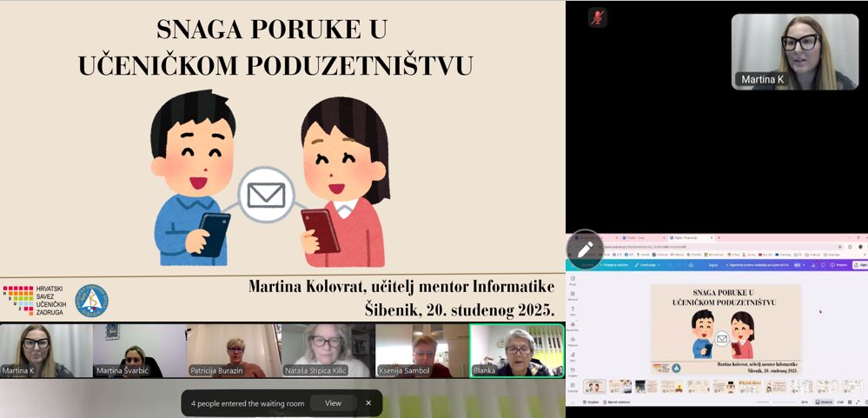Select Martina Švarbić's video tile
Viewport: 868px width, 418px height.
[x=139, y=351]
